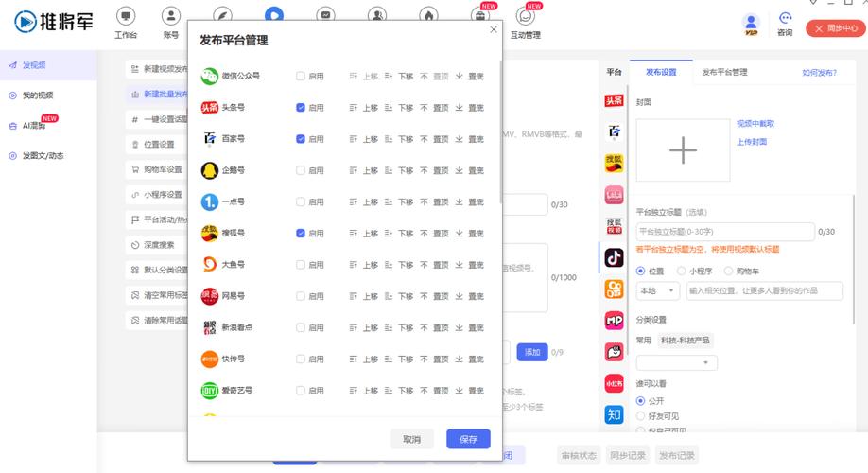The height and width of the screenshot is (473, 868).
Task: Click the 大鱼号 orange icon in dialog
Action: [x=209, y=264]
